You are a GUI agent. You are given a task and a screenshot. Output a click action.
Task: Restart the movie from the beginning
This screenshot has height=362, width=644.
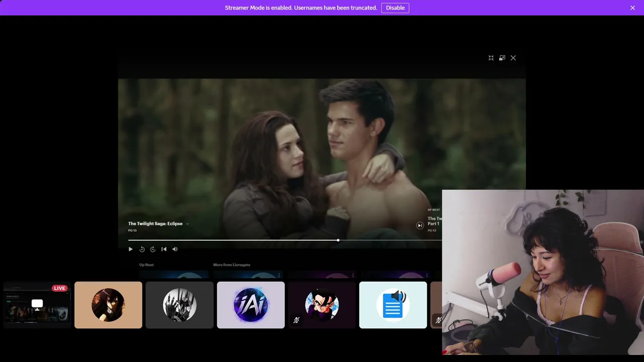click(x=164, y=249)
